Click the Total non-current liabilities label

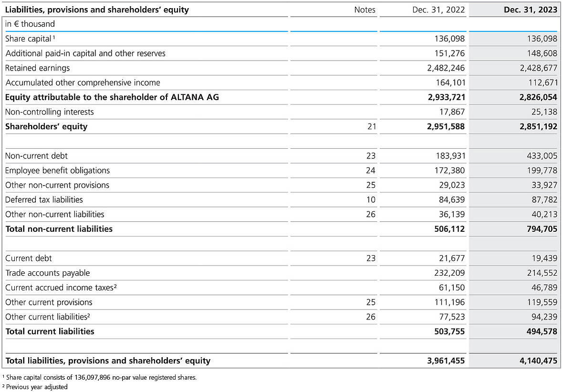tap(59, 229)
